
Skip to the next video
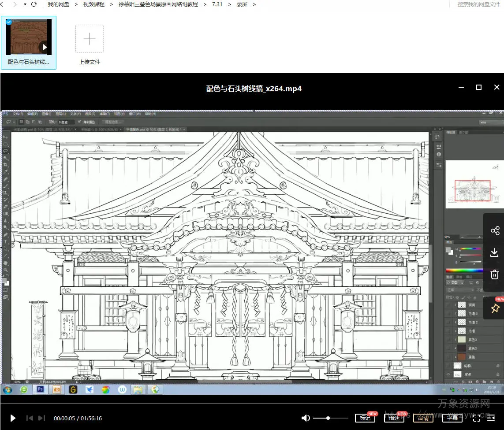[42, 418]
